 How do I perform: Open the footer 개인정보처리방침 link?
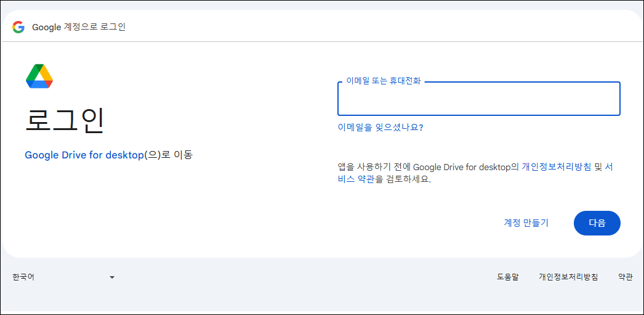click(568, 277)
